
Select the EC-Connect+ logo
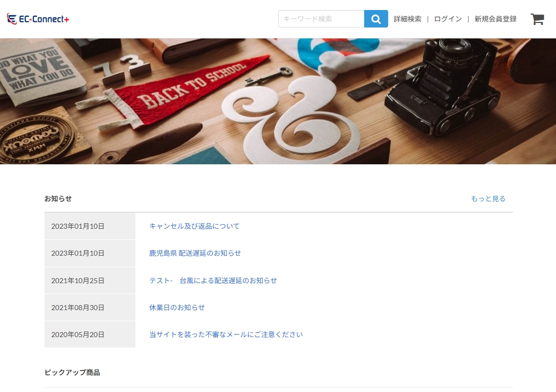pos(38,18)
